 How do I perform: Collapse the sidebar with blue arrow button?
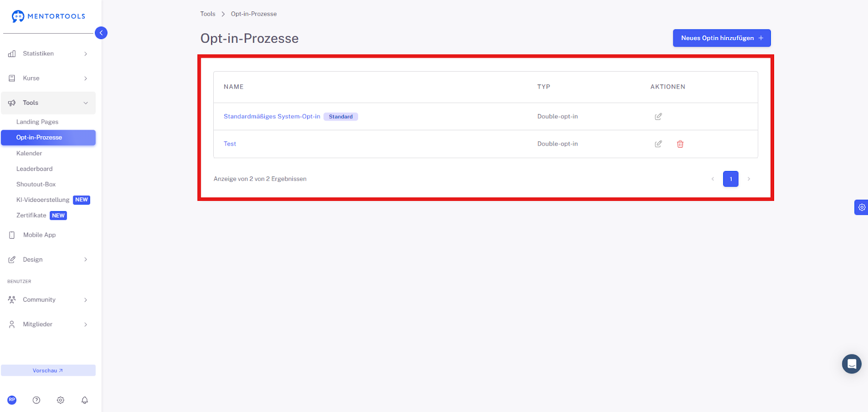coord(101,33)
